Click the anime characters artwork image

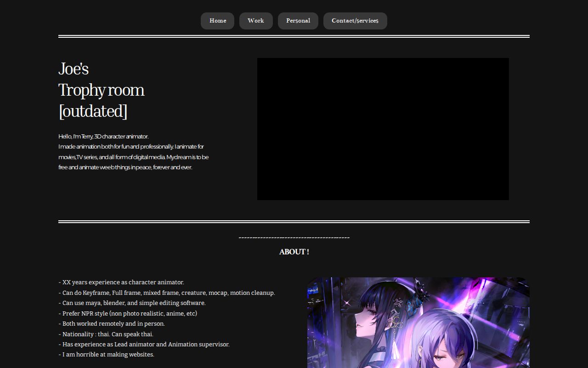pyautogui.click(x=418, y=322)
